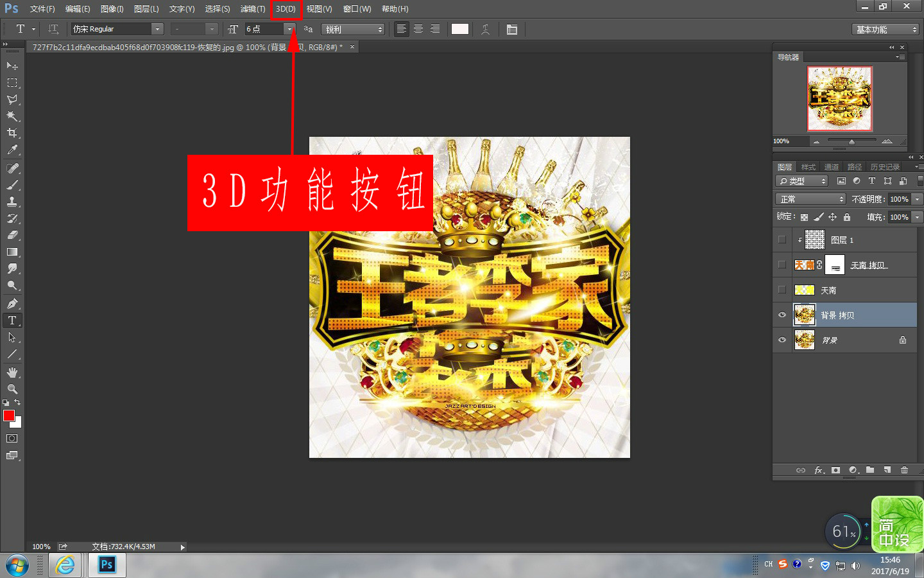Select the History Brush tool
Screen dimensions: 924x578
[12, 218]
